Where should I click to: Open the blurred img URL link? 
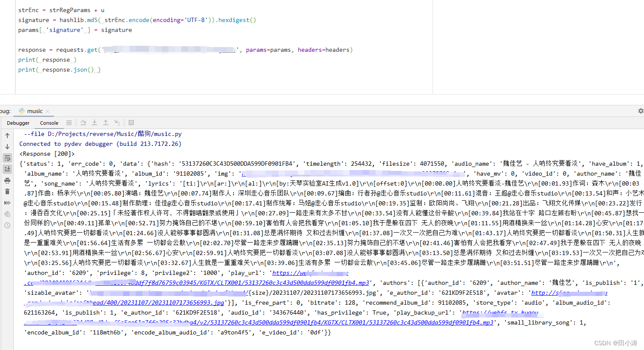(x=354, y=173)
